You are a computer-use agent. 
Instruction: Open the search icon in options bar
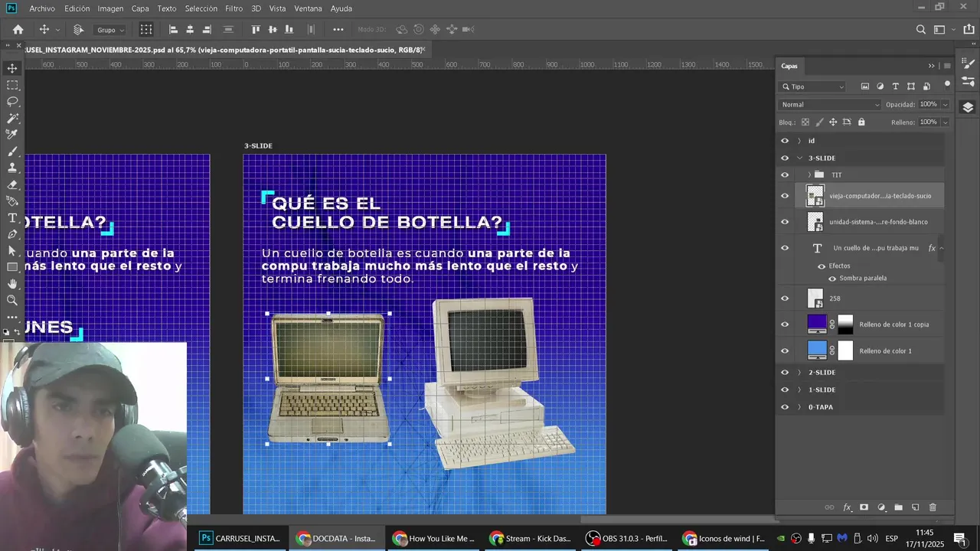pos(921,30)
